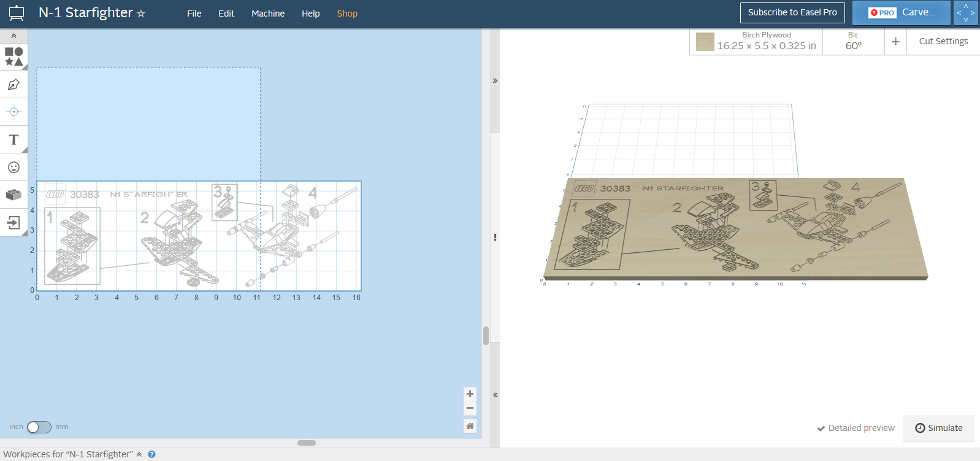Select the Drill point tool
Viewport: 980px width, 461px height.
pos(13,112)
